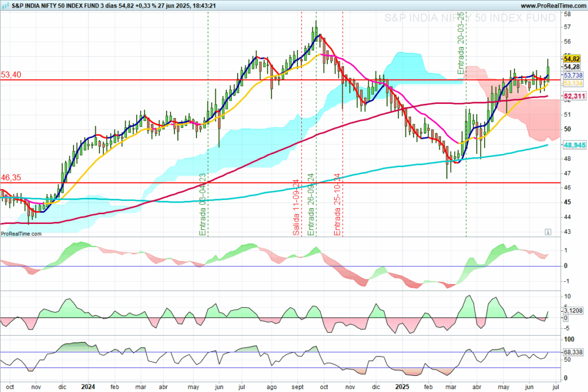Click the ProRealTime.com label in the price panel
This screenshot has height=392, width=588.
click(x=21, y=234)
